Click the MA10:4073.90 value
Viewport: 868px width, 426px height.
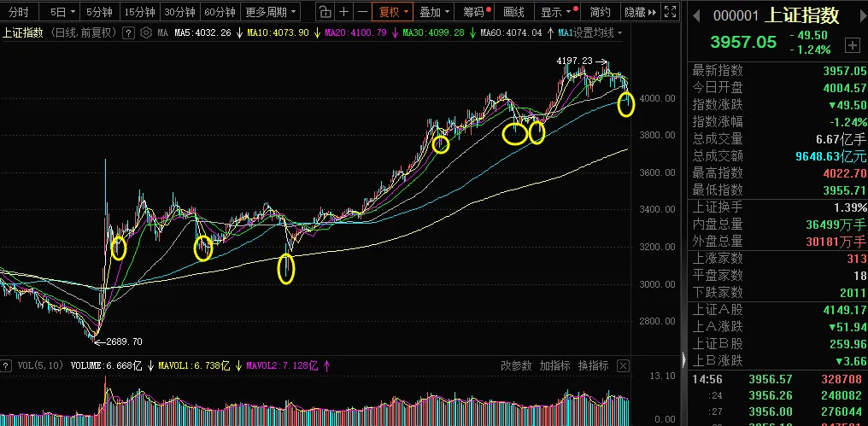click(x=278, y=33)
